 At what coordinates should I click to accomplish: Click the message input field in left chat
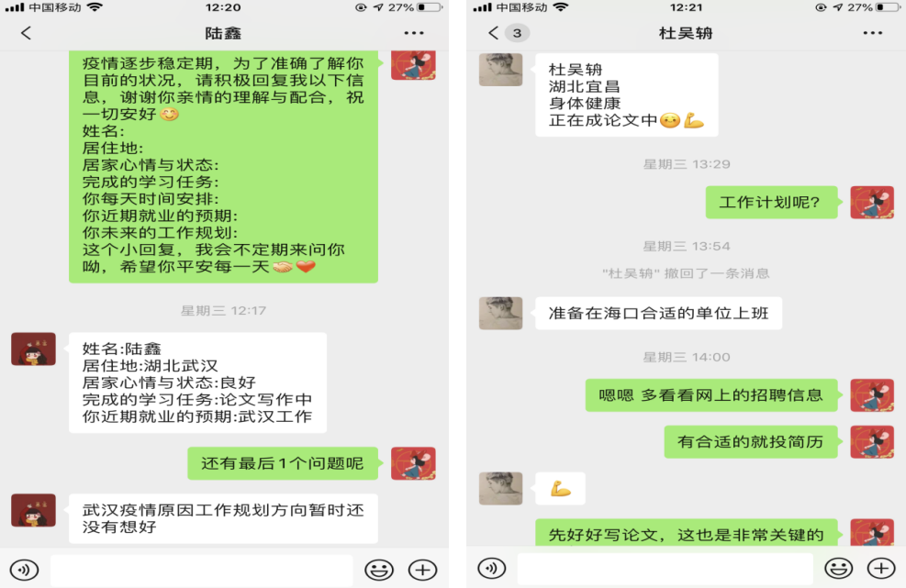202,570
